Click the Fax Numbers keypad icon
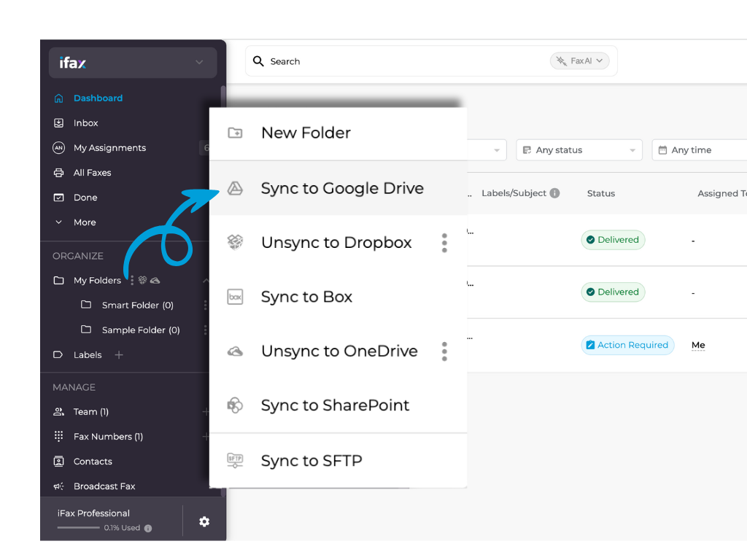The image size is (747, 560). tap(58, 436)
